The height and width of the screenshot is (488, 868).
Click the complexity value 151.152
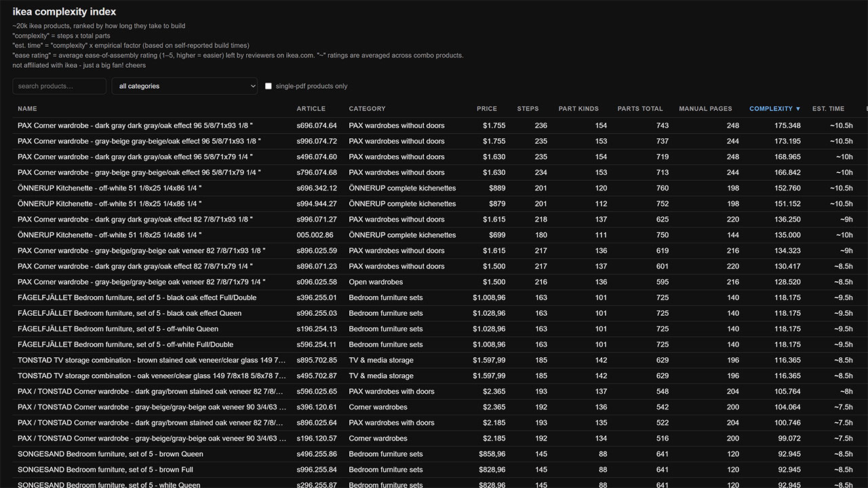pyautogui.click(x=787, y=203)
